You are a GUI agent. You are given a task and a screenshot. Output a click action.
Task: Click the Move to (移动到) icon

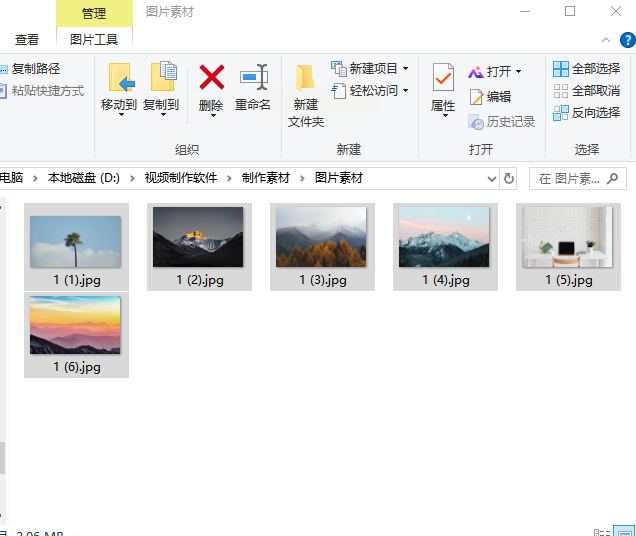click(121, 77)
